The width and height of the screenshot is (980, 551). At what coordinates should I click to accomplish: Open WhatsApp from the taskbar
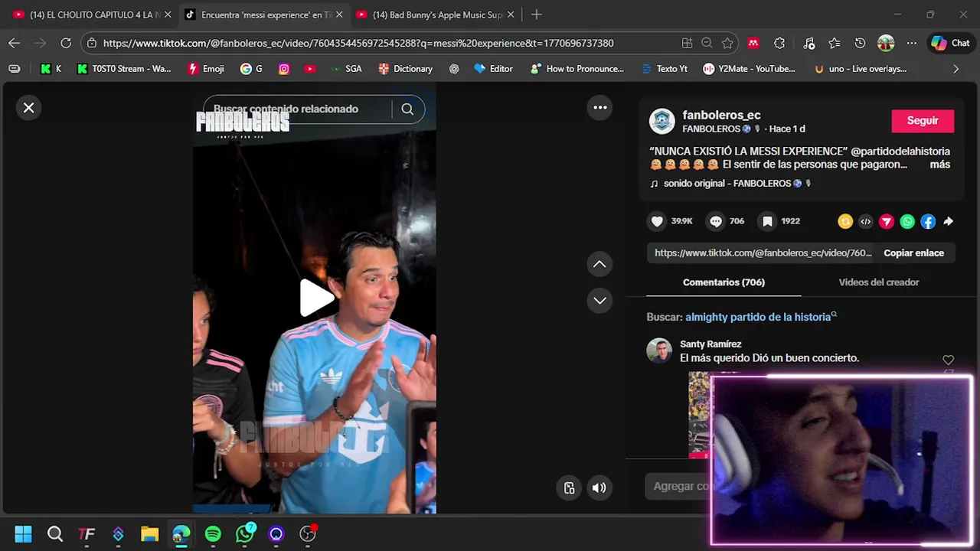pyautogui.click(x=245, y=534)
